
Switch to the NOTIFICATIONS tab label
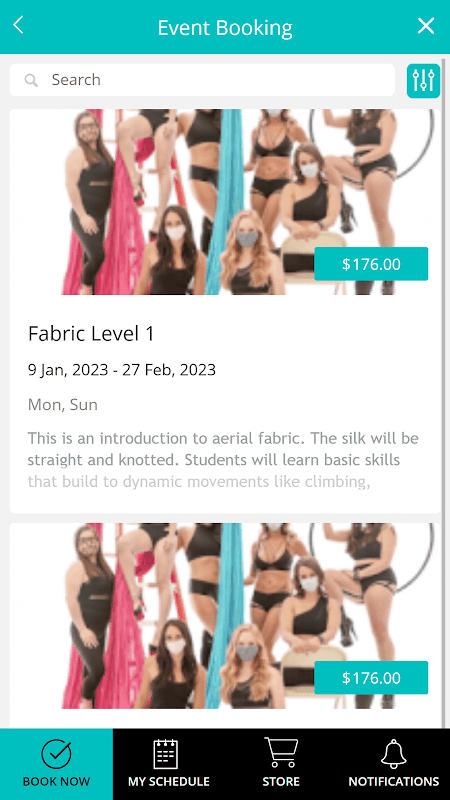(394, 782)
